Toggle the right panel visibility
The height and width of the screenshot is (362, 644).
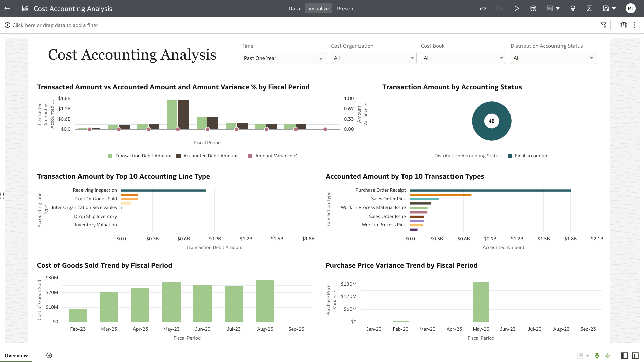pyautogui.click(x=635, y=355)
